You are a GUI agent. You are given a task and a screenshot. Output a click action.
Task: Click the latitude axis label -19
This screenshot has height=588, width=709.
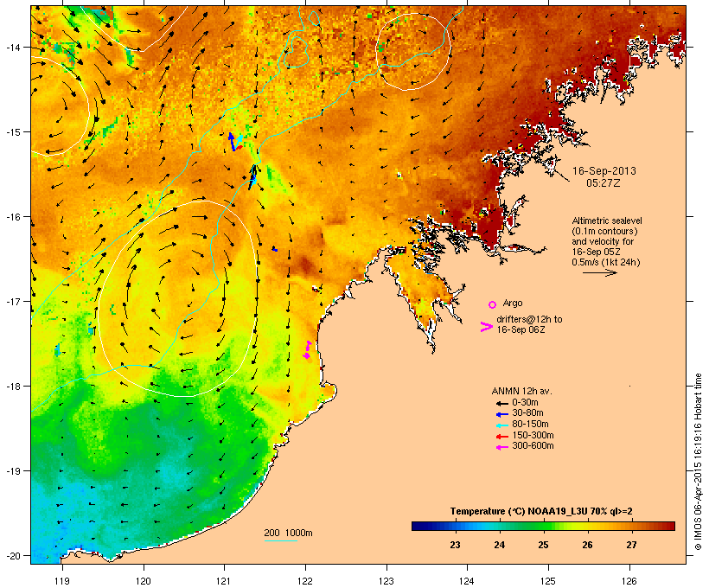13,471
